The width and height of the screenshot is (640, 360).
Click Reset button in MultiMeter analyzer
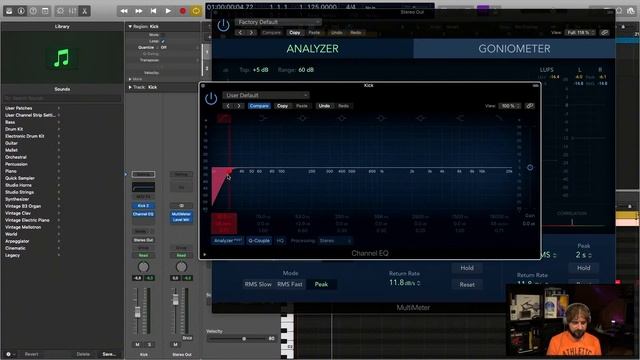pos(467,284)
